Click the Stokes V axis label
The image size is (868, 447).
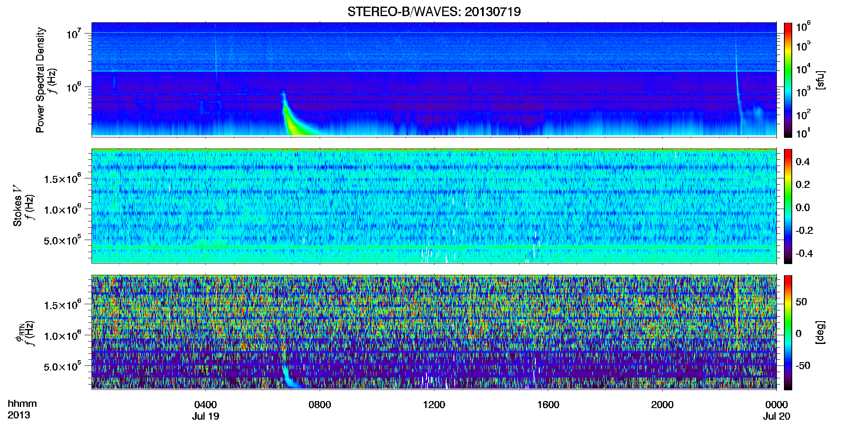[17, 206]
